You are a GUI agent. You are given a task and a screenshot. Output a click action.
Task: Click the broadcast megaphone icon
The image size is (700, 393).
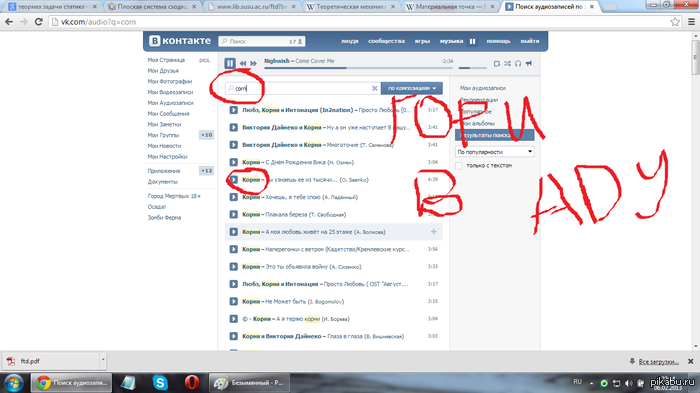(529, 63)
